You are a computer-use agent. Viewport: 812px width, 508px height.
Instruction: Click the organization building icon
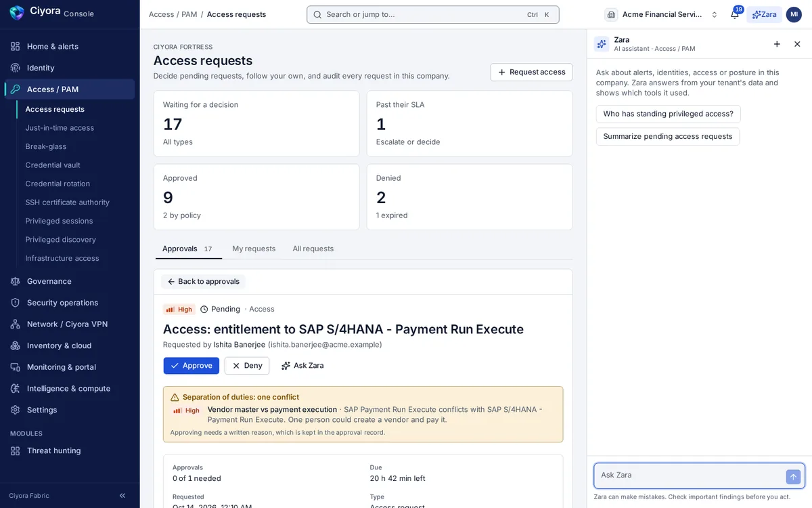611,14
